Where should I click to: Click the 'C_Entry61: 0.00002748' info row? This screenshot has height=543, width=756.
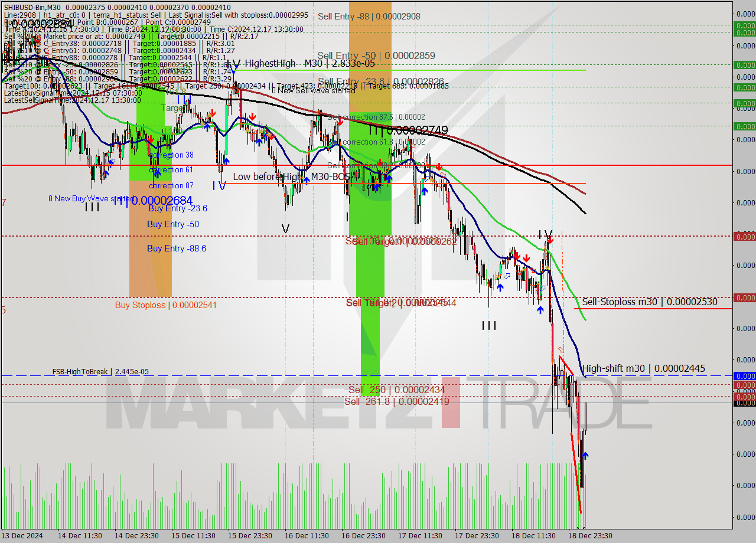tap(119, 50)
